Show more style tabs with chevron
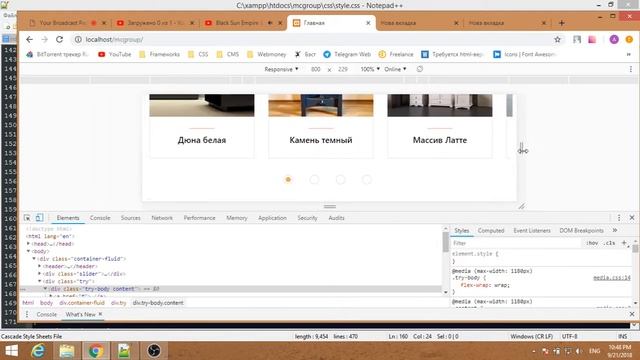The width and height of the screenshot is (640, 360). pyautogui.click(x=615, y=231)
